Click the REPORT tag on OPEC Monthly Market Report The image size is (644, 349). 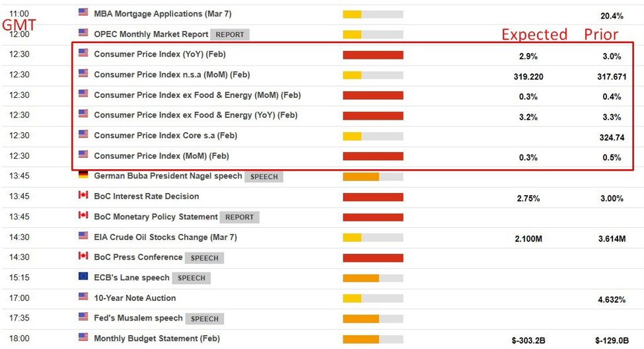point(230,34)
